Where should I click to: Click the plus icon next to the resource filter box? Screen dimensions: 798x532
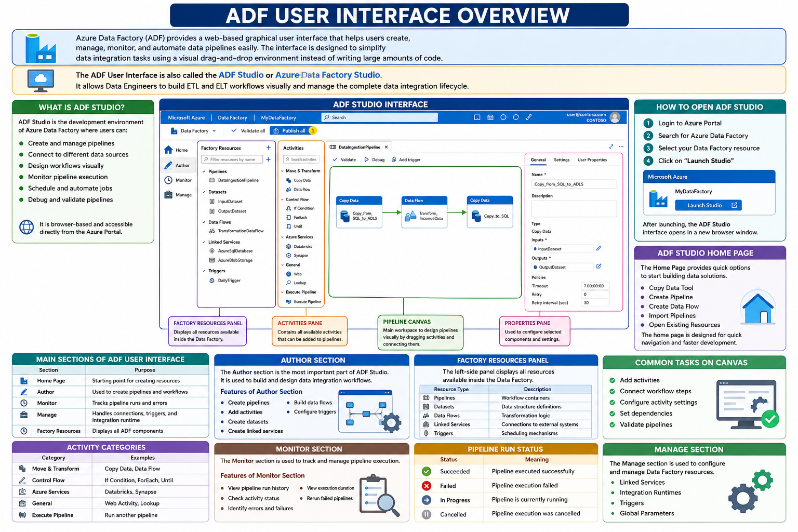pyautogui.click(x=269, y=159)
